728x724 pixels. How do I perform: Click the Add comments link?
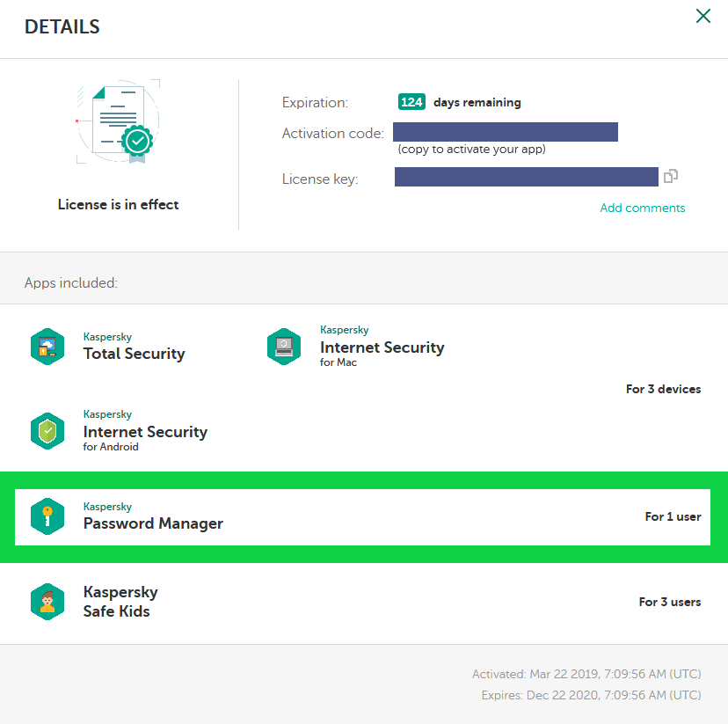(x=642, y=208)
